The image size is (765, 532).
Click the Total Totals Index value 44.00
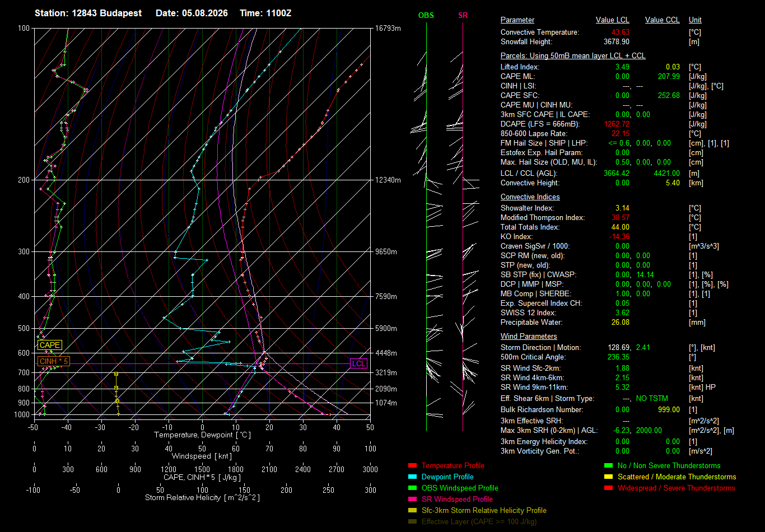pyautogui.click(x=621, y=227)
